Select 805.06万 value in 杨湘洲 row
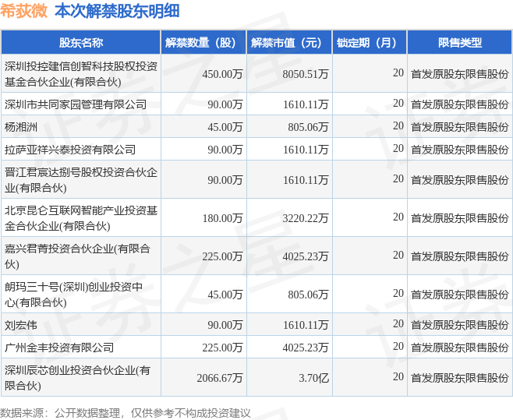The image size is (513, 420). click(308, 127)
